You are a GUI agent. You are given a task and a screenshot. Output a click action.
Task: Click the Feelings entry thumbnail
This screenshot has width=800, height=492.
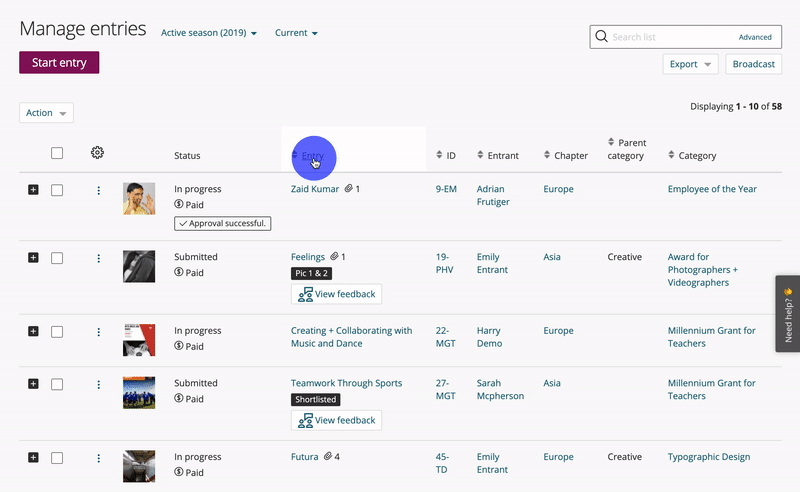point(139,266)
